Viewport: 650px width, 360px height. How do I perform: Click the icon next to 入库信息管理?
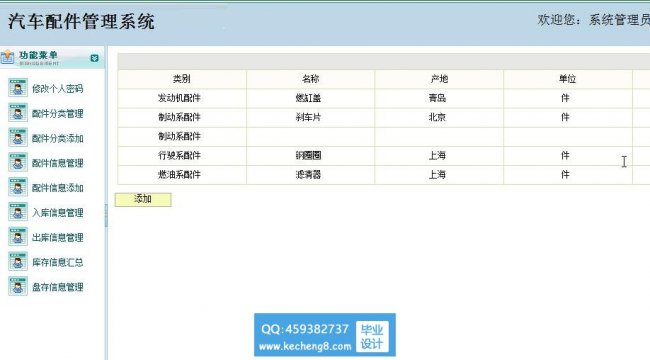pos(18,212)
